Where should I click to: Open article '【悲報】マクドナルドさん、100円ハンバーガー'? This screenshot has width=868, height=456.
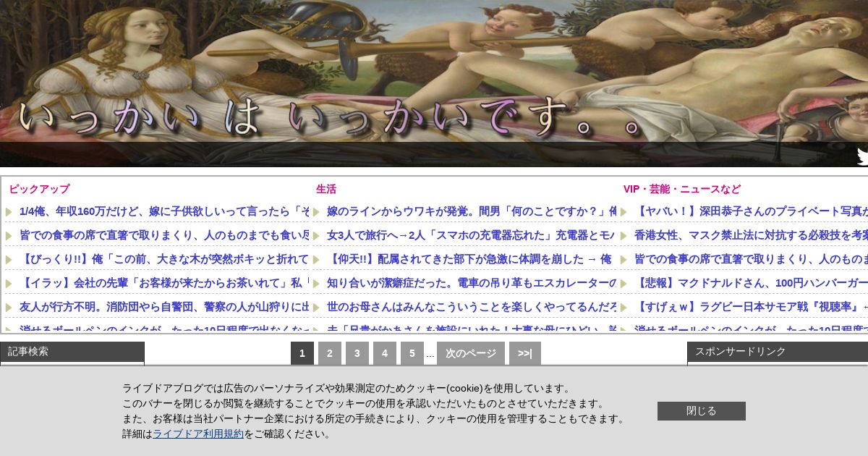click(x=751, y=283)
